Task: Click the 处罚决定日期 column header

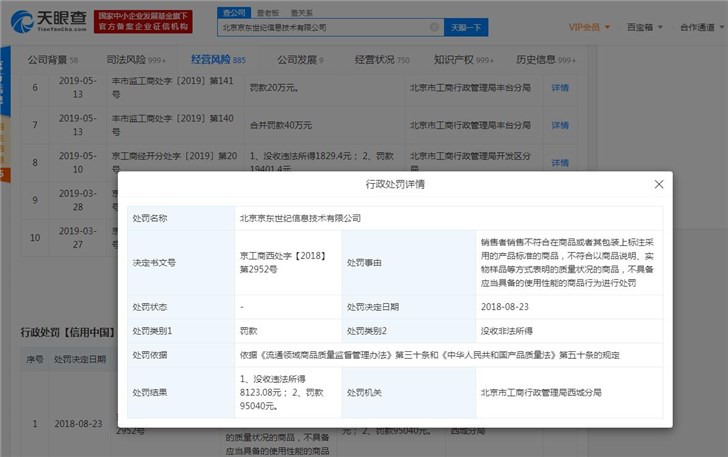Action: point(80,359)
